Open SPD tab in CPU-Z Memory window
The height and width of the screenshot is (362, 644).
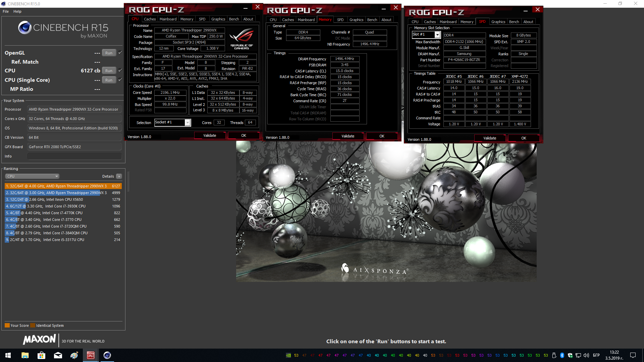click(340, 20)
